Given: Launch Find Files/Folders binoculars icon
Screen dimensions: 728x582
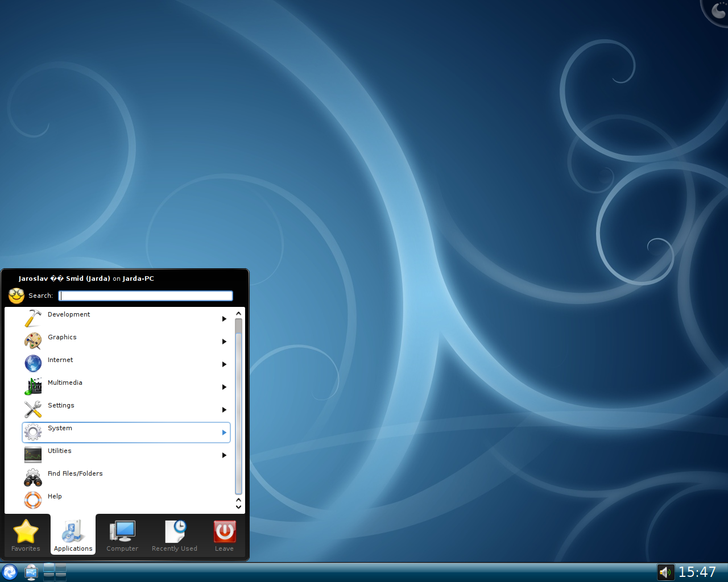Looking at the screenshot, I should point(33,477).
